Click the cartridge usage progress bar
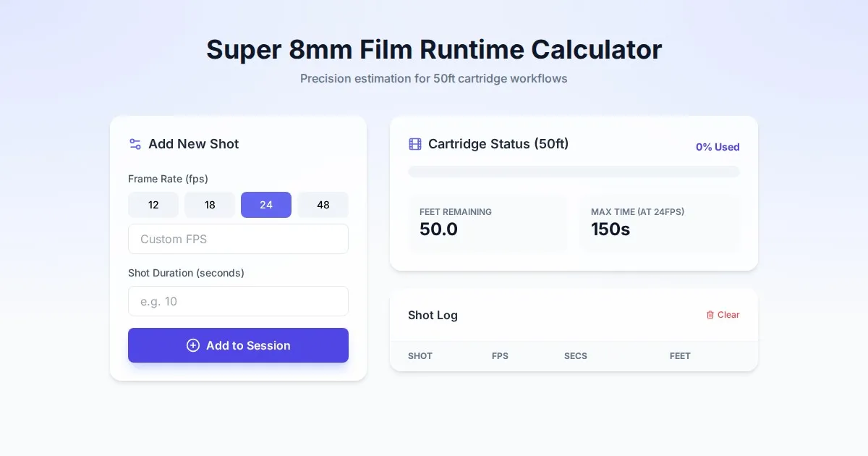 [x=574, y=172]
